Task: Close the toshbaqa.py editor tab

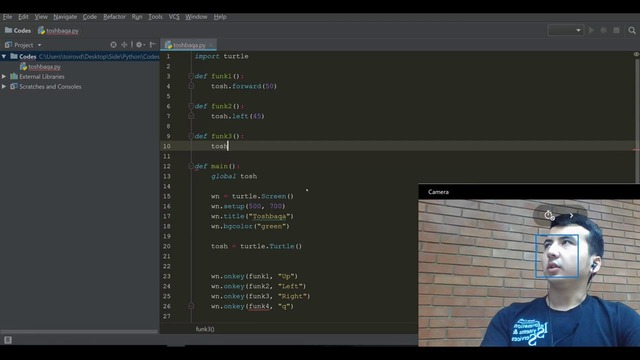Action: coord(211,45)
